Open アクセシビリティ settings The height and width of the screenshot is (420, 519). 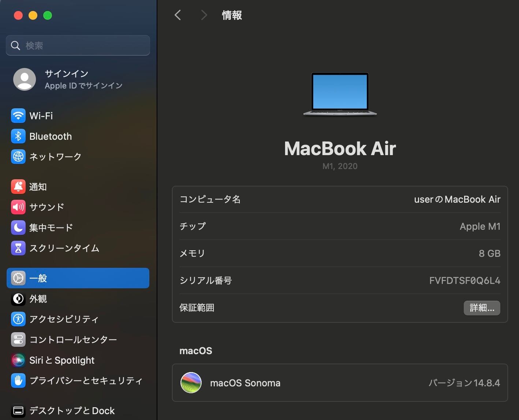[x=78, y=319]
